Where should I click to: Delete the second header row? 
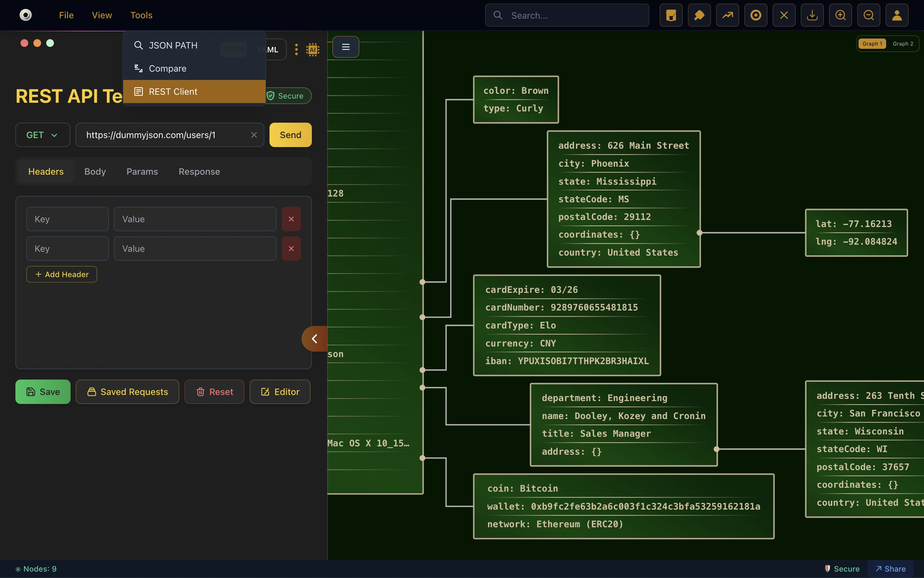point(291,249)
